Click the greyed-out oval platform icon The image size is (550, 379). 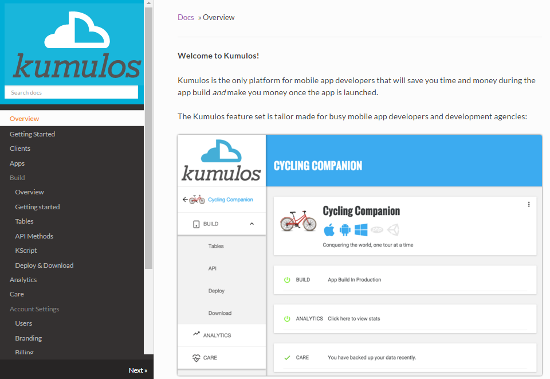[x=377, y=230]
